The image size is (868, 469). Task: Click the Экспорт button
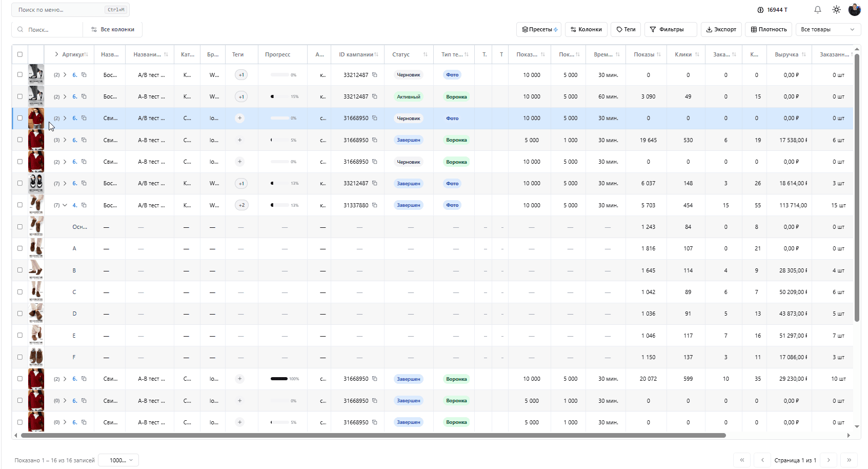tap(721, 29)
